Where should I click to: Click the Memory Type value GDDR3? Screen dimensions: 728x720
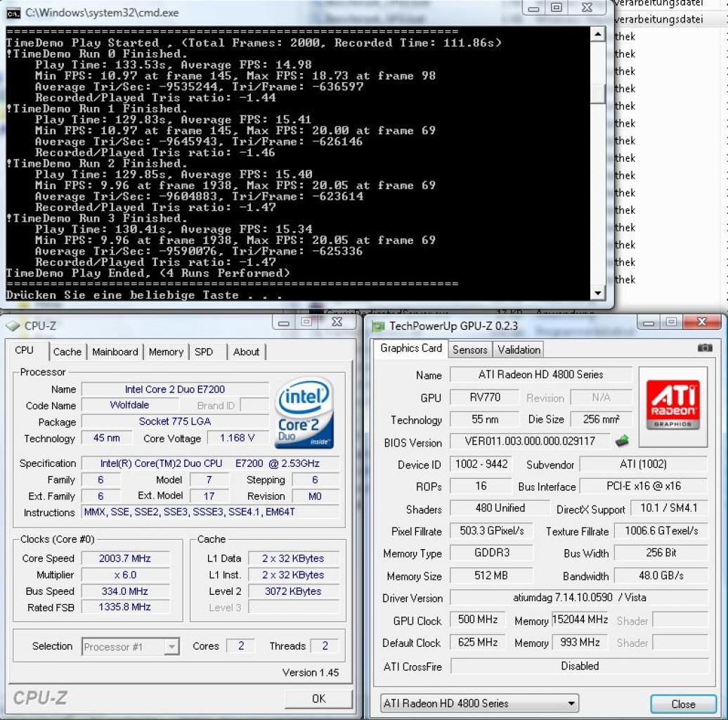point(492,553)
